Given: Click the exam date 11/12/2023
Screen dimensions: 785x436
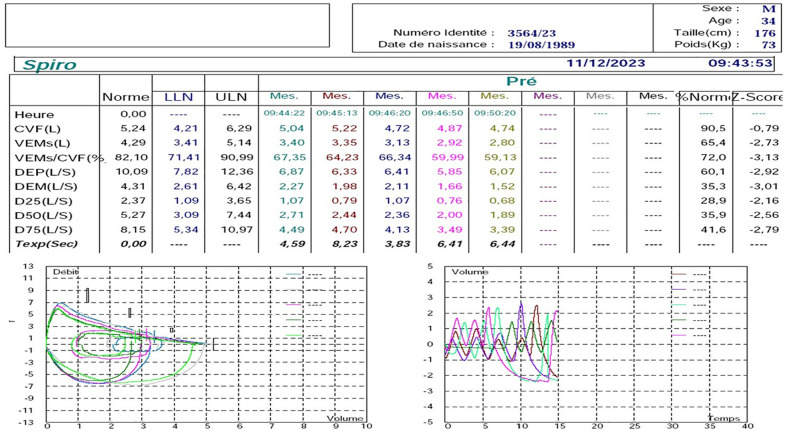Looking at the screenshot, I should click(x=605, y=63).
